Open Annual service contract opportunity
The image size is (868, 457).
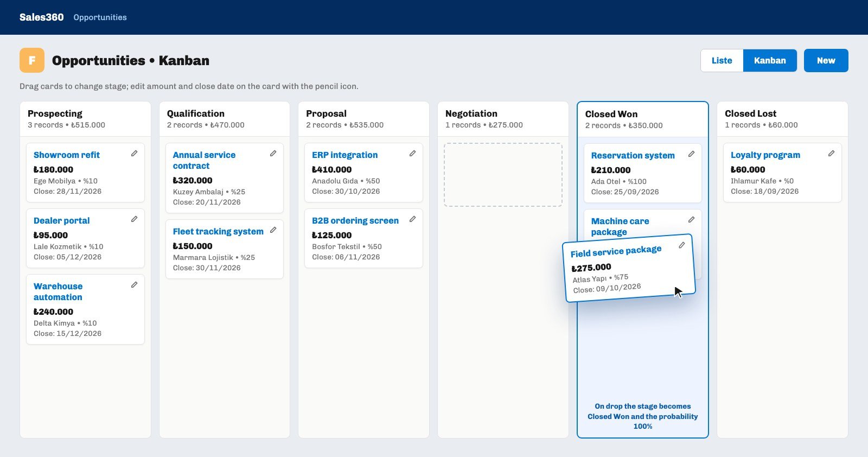pos(204,160)
